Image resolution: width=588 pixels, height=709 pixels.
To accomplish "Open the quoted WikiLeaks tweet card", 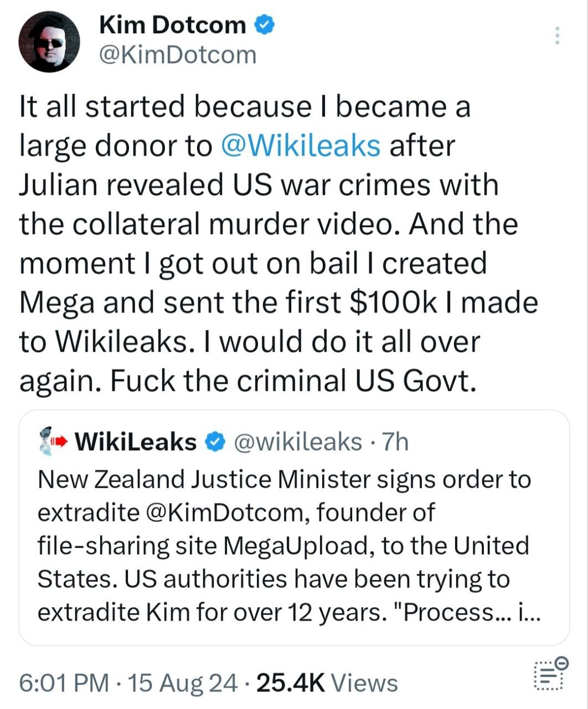I will point(294,528).
